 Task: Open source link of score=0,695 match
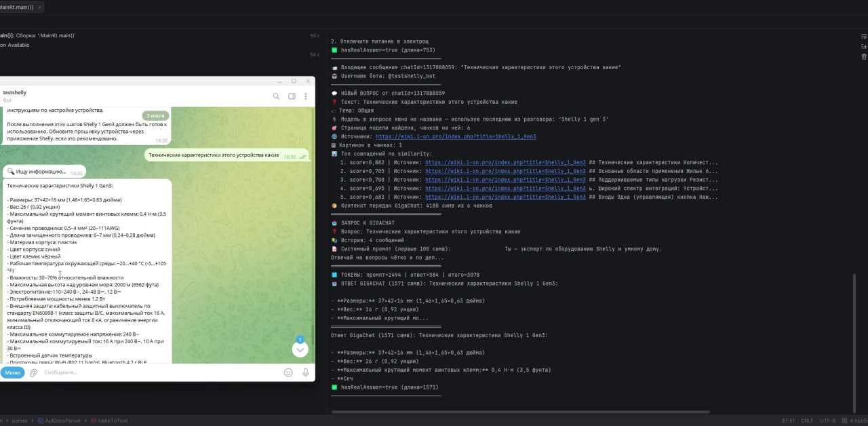coord(505,189)
